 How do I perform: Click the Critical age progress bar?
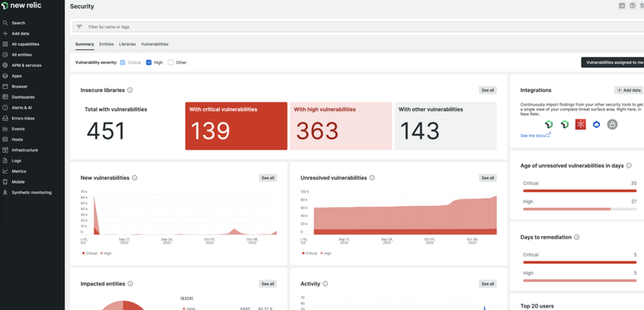pyautogui.click(x=580, y=191)
